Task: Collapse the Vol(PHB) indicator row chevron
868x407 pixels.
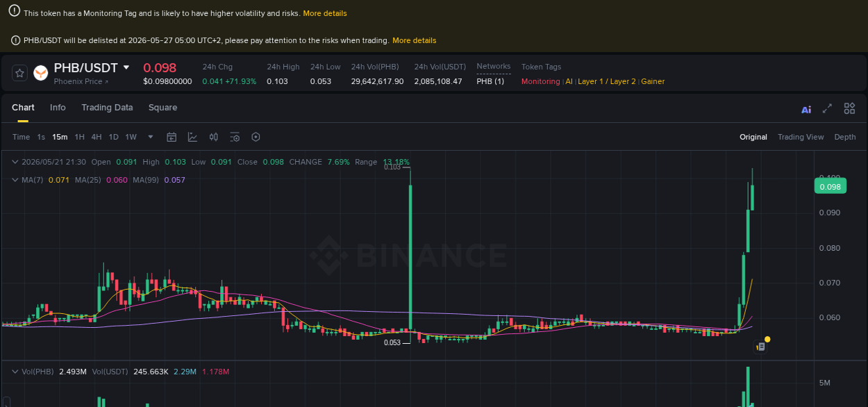Action: (16, 372)
